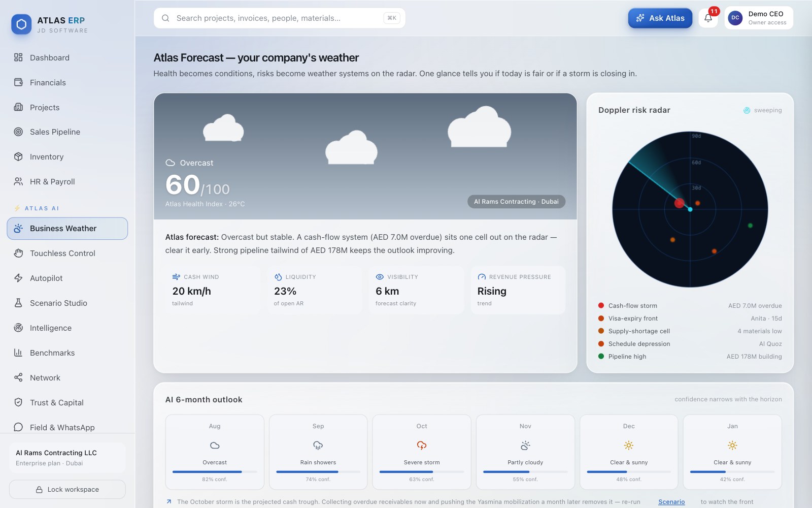The image size is (812, 508).
Task: Click the Al Rams Contracting · Dubai pill
Action: [x=516, y=202]
